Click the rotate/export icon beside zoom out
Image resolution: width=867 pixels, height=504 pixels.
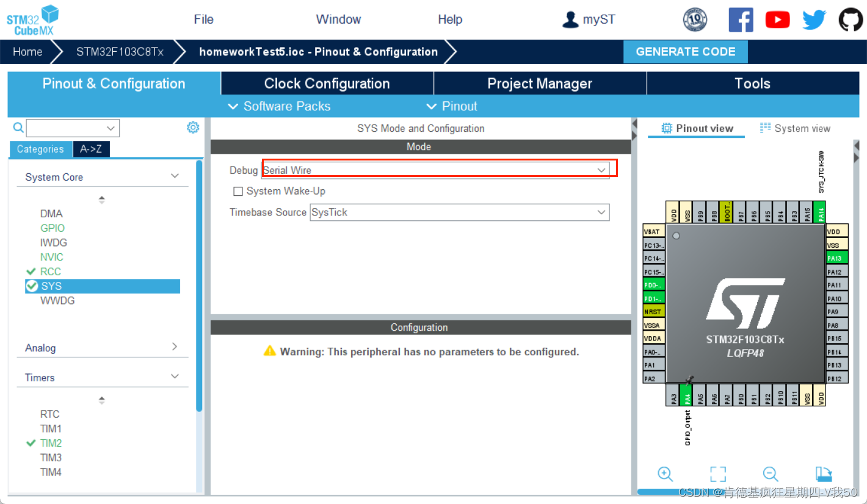coord(824,474)
